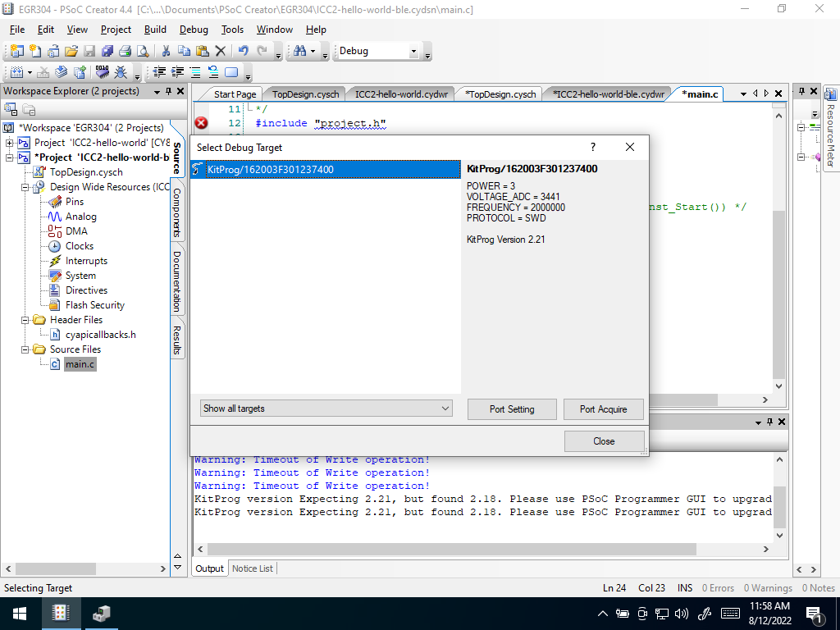Collapse the Source Files folder
The image size is (840, 630).
tap(25, 349)
